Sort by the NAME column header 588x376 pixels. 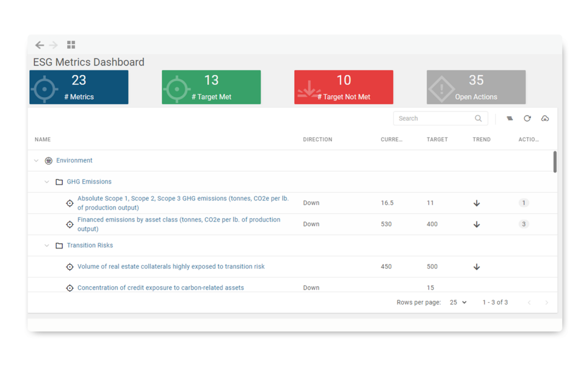(43, 139)
